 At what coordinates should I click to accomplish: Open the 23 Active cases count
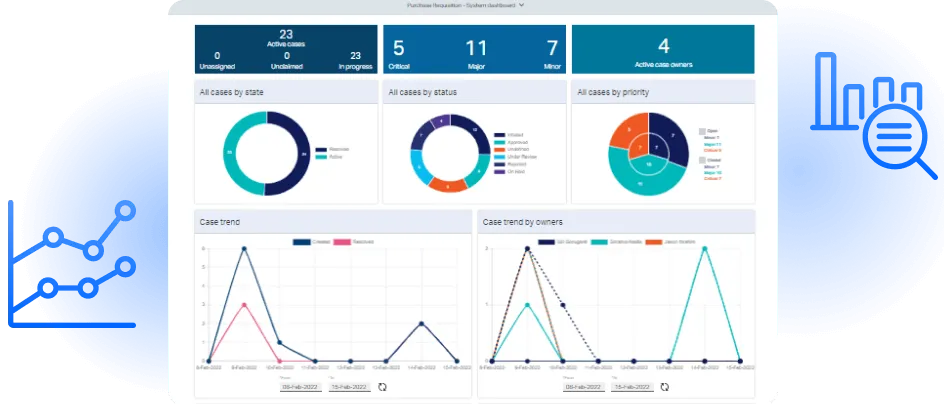click(286, 35)
